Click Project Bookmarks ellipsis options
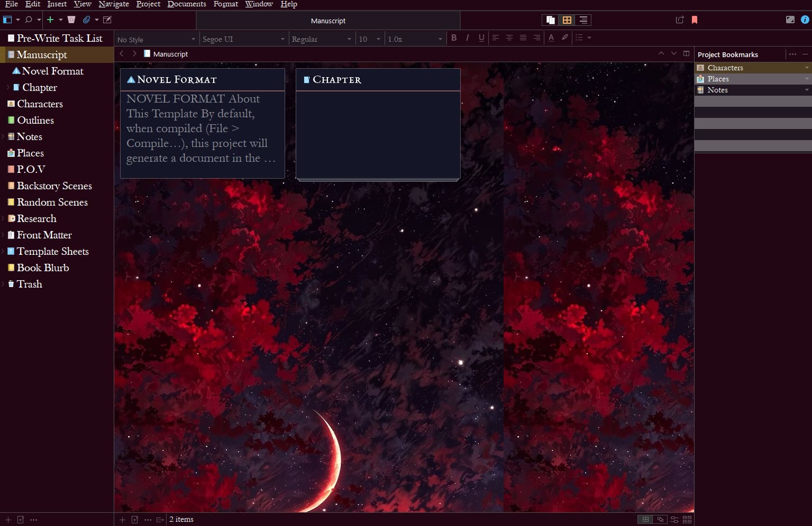This screenshot has height=526, width=812. (792, 54)
